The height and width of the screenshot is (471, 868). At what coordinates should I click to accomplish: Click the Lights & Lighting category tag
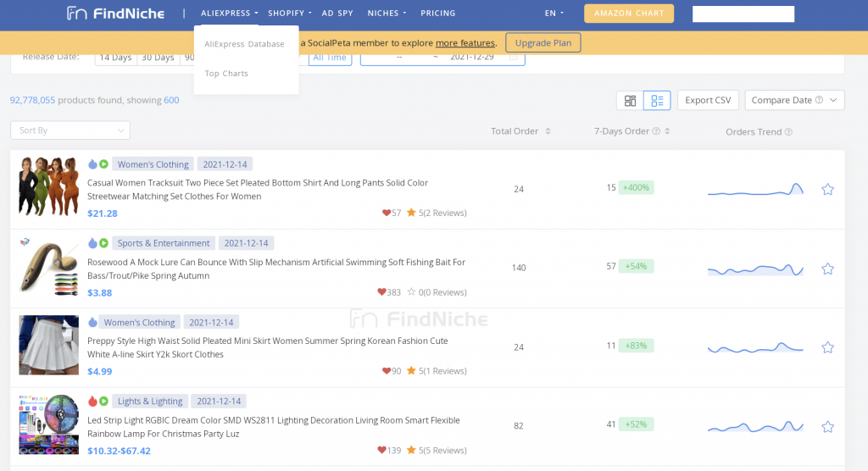[150, 401]
